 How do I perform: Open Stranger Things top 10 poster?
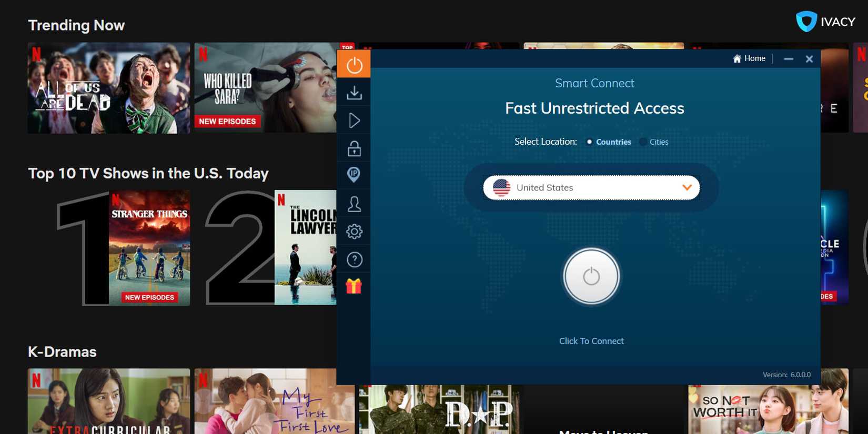(149, 248)
